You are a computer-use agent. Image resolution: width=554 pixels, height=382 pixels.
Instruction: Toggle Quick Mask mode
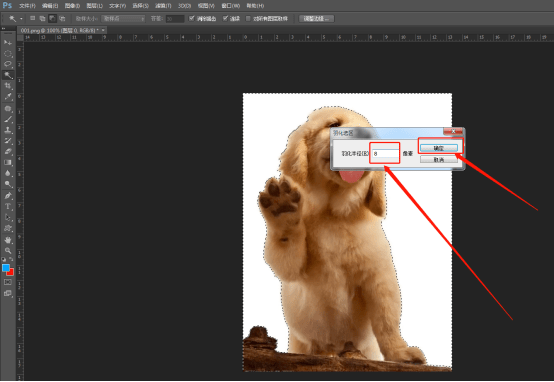tap(8, 282)
